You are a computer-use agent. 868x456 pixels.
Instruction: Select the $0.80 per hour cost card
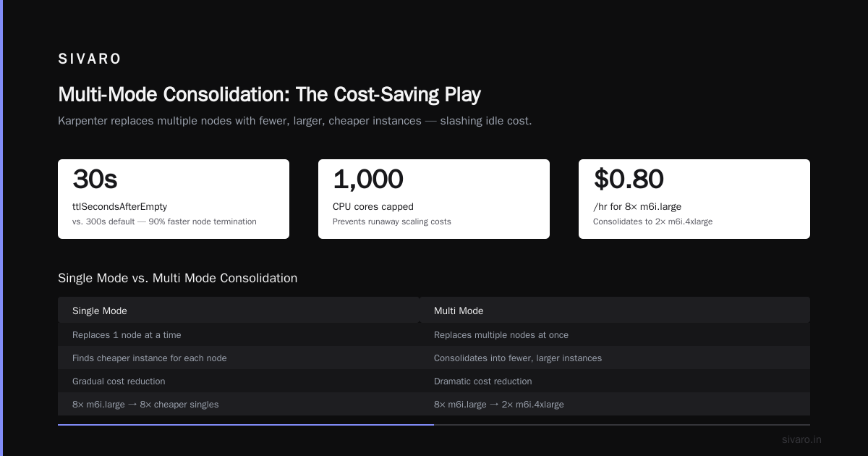coord(694,199)
